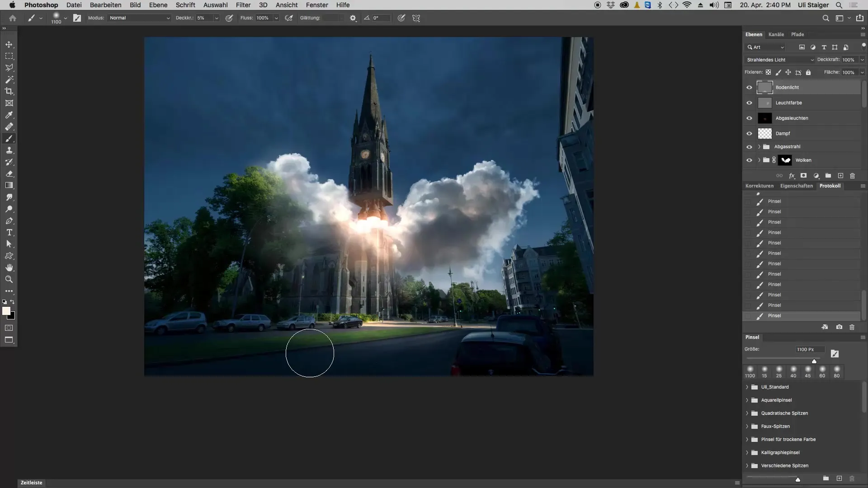This screenshot has height=488, width=868.
Task: Open the Deckkr. opacity dropdown
Action: (x=217, y=18)
